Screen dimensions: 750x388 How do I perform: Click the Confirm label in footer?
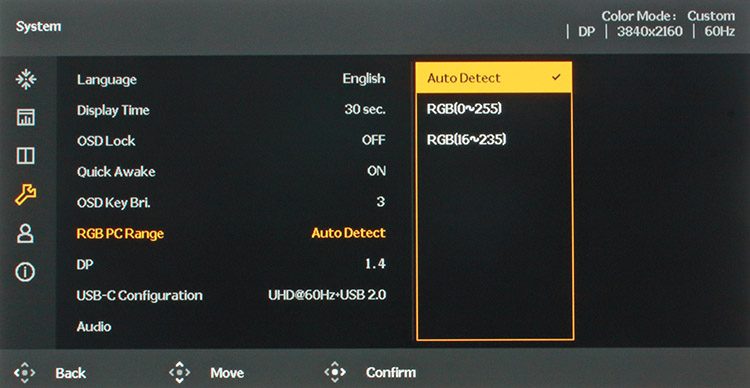point(391,372)
